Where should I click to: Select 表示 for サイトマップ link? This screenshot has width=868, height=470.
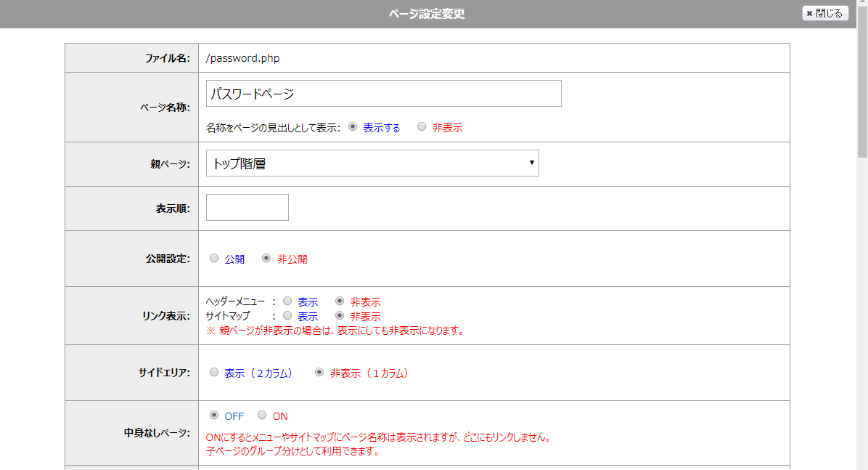tap(287, 316)
